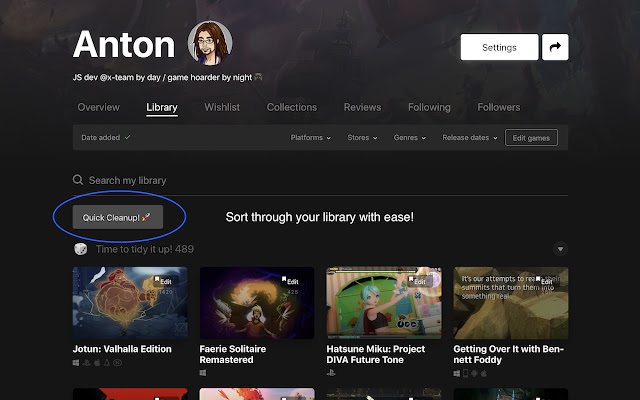640x400 pixels.
Task: Open the Stores filter dropdown
Action: (362, 138)
